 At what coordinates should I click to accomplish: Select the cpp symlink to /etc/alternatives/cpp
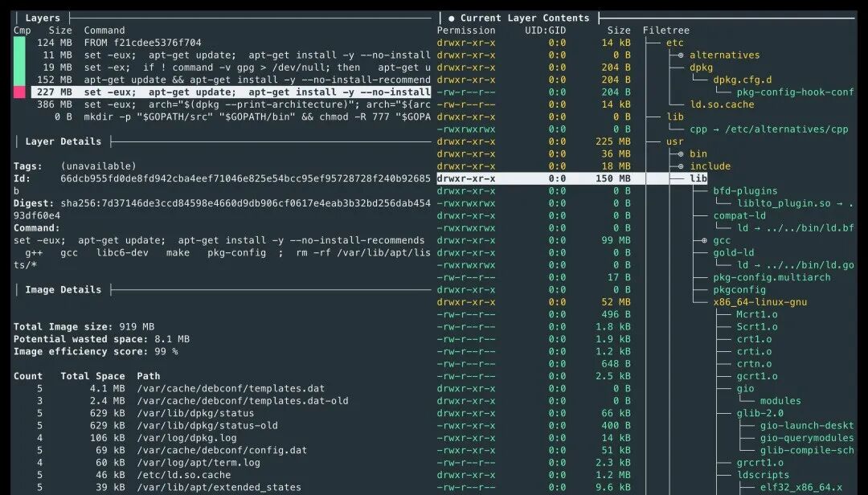769,129
